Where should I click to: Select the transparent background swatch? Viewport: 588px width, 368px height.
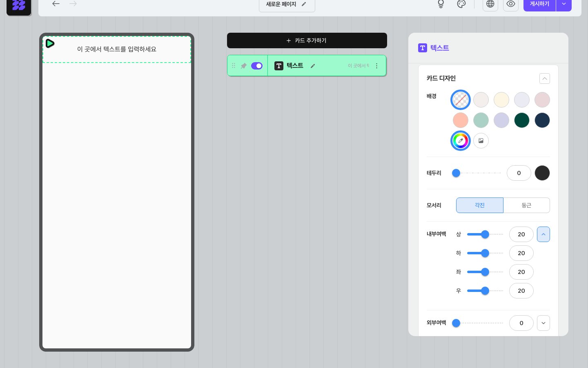[x=461, y=100]
